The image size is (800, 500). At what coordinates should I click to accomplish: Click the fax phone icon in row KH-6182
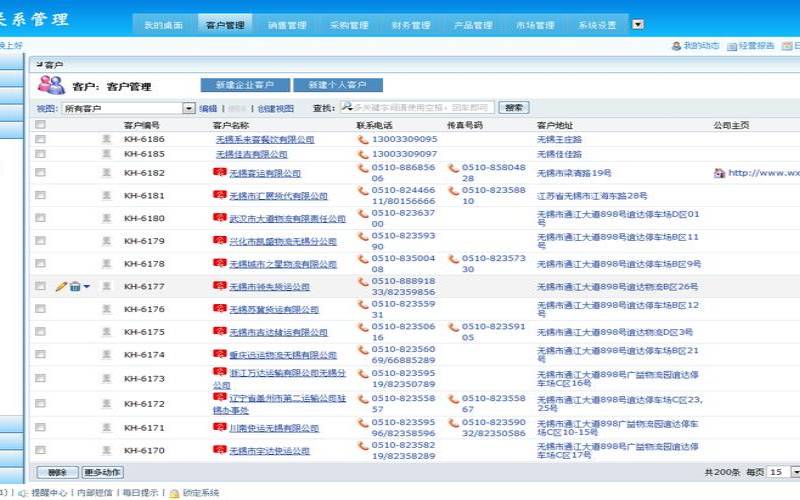tap(453, 168)
